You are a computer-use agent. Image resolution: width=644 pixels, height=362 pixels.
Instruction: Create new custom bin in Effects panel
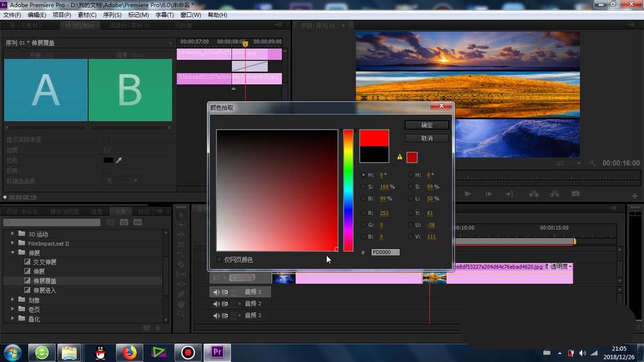click(147, 327)
